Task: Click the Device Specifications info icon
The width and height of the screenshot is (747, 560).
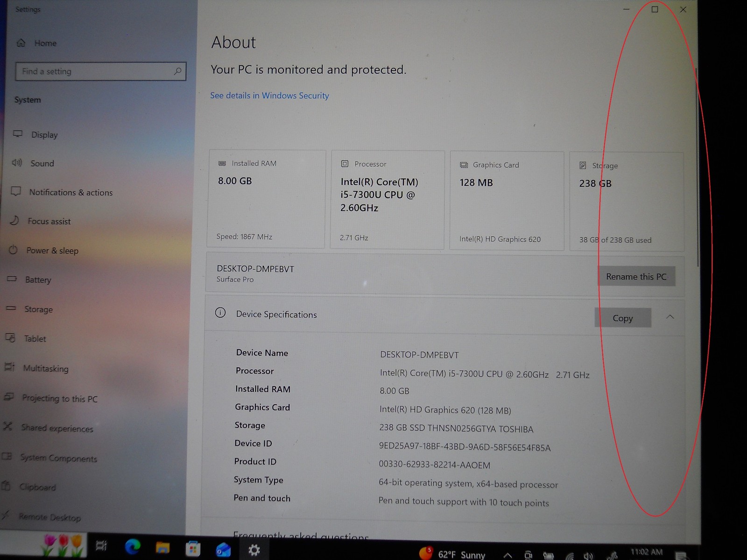Action: point(220,313)
